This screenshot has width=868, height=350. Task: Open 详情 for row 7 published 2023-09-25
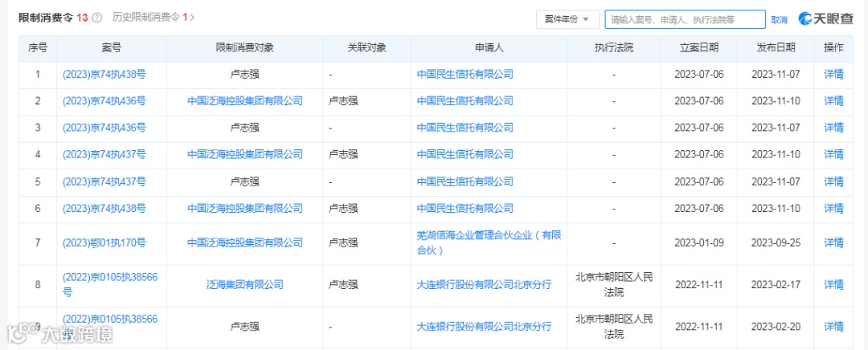pyautogui.click(x=833, y=242)
